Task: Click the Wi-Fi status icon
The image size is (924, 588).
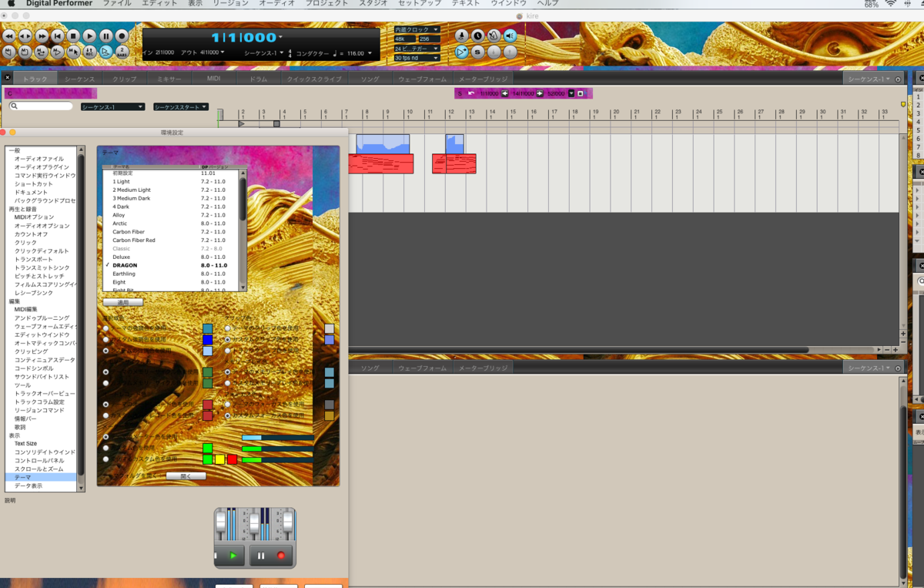Action: [x=891, y=4]
